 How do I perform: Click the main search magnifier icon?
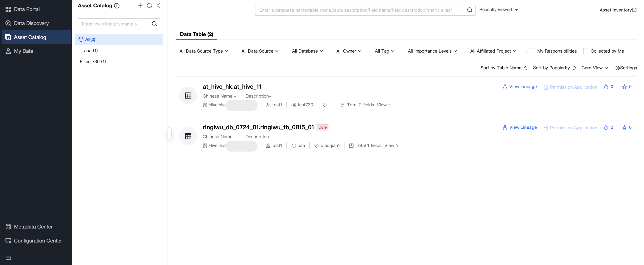pyautogui.click(x=470, y=10)
